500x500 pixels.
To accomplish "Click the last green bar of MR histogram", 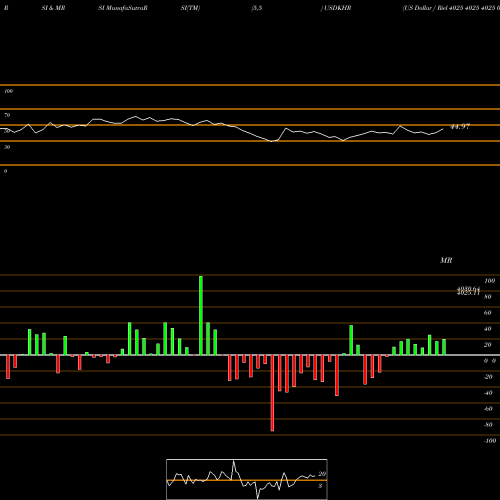I will (x=444, y=347).
